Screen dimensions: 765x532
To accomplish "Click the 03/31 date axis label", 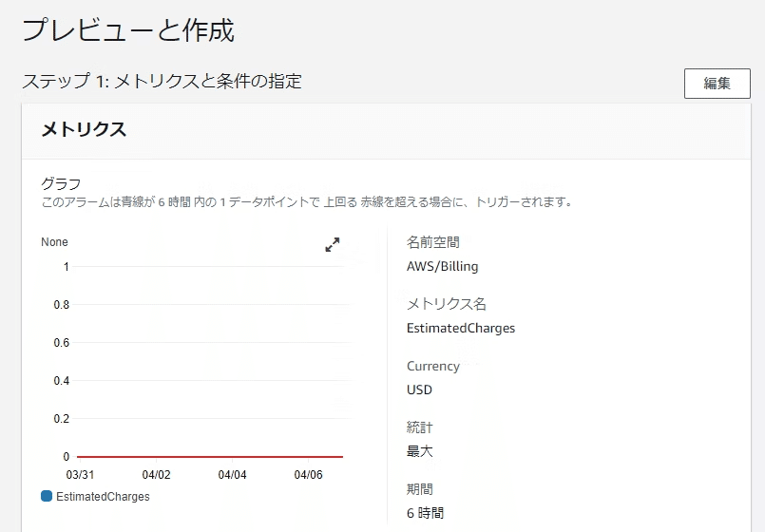I will click(80, 474).
